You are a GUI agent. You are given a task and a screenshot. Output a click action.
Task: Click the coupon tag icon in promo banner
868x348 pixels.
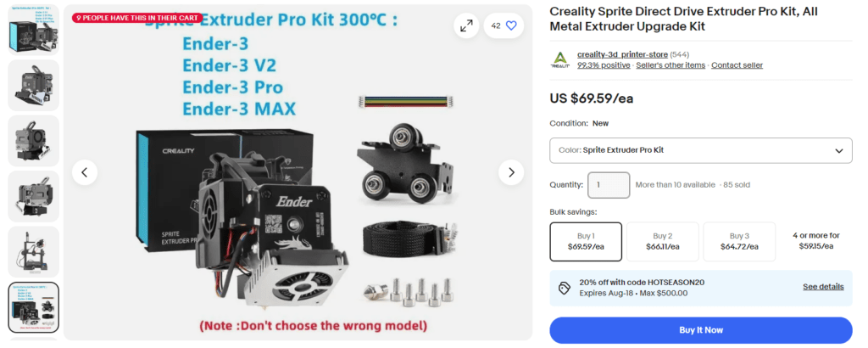564,287
